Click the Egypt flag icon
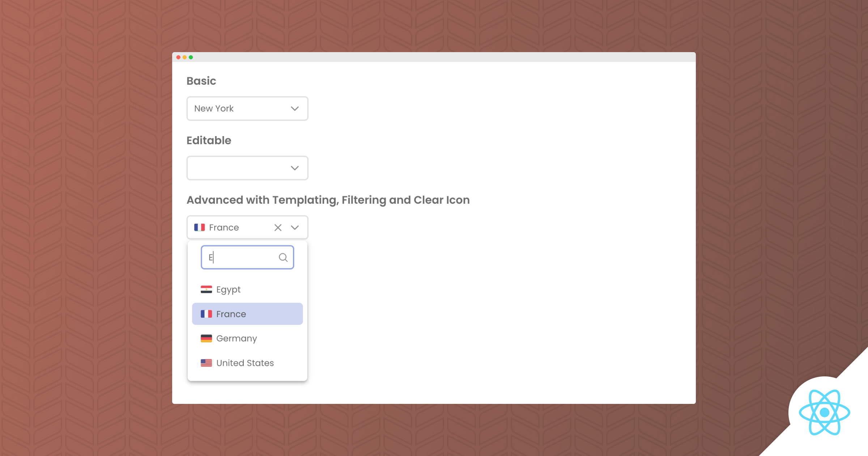Screen dimensions: 868x456 point(206,289)
